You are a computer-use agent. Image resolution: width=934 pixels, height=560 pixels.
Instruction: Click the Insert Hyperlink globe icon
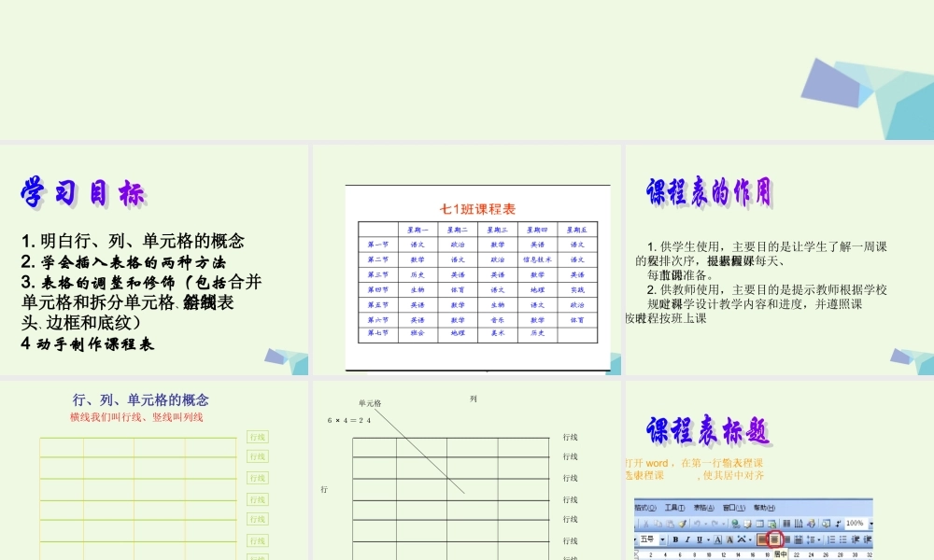coord(736,523)
